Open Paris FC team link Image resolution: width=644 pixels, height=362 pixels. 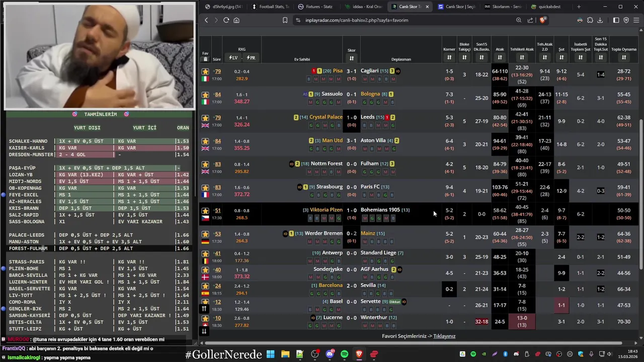click(x=370, y=187)
